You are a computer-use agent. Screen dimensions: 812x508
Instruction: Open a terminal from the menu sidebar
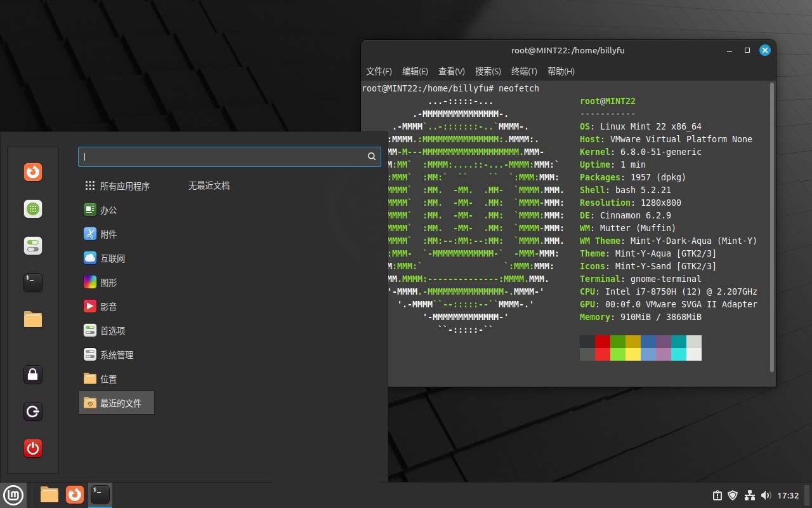pos(32,282)
